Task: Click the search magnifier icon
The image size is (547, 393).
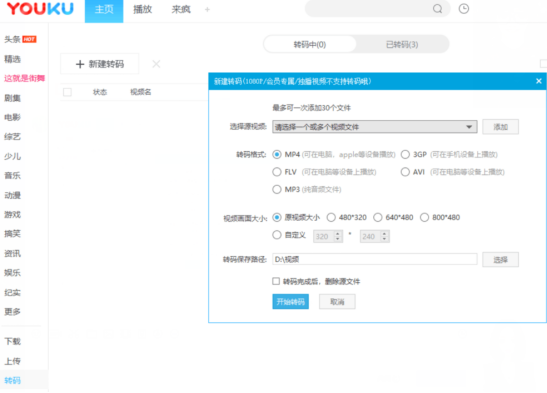Action: [437, 9]
